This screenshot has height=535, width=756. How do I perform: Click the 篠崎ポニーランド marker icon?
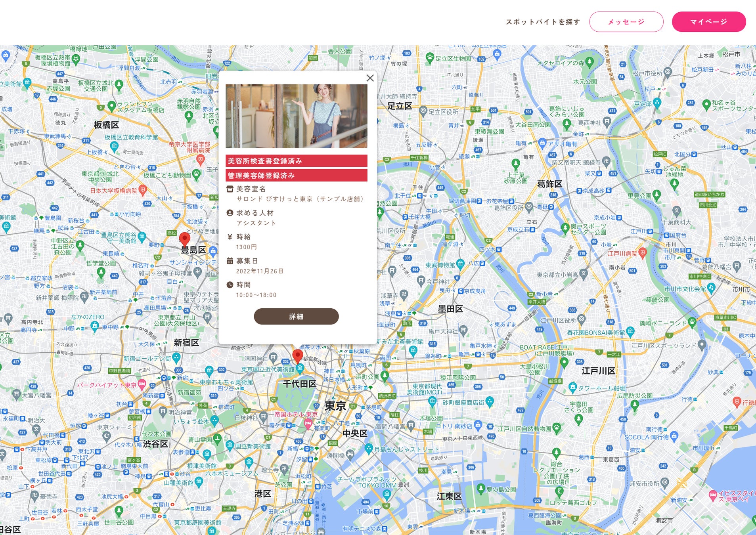point(692,323)
